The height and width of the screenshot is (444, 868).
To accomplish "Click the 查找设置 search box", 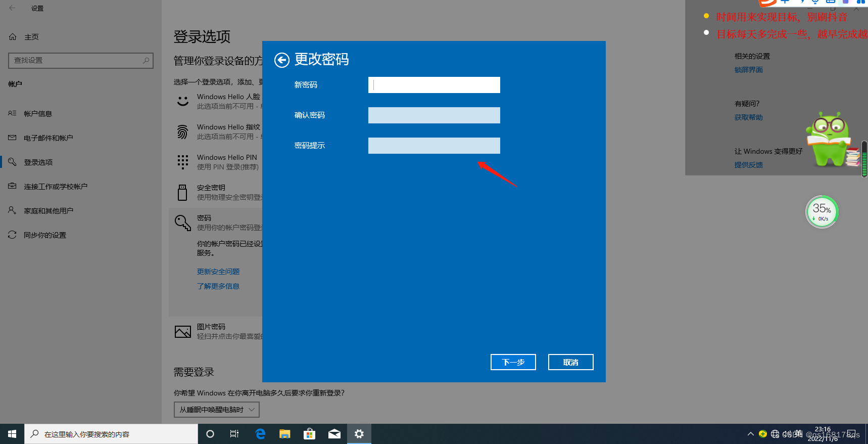I will point(81,61).
